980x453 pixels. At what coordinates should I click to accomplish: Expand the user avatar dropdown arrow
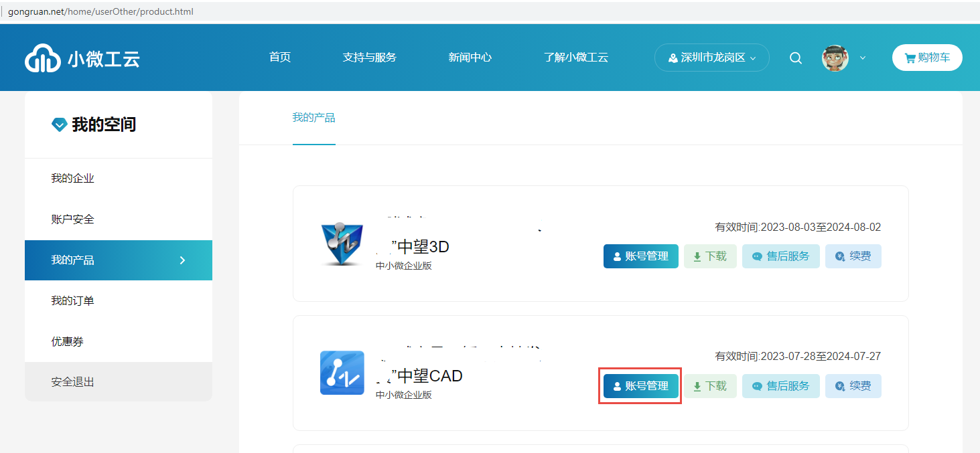863,58
